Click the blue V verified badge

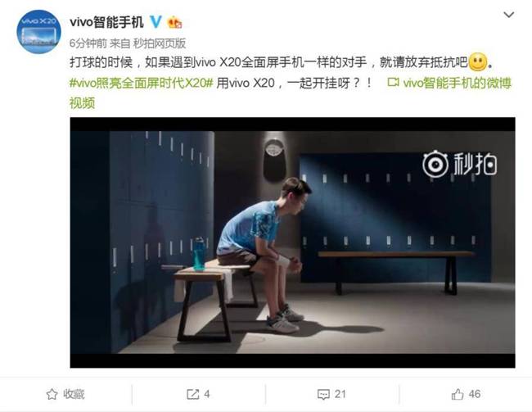(x=156, y=22)
